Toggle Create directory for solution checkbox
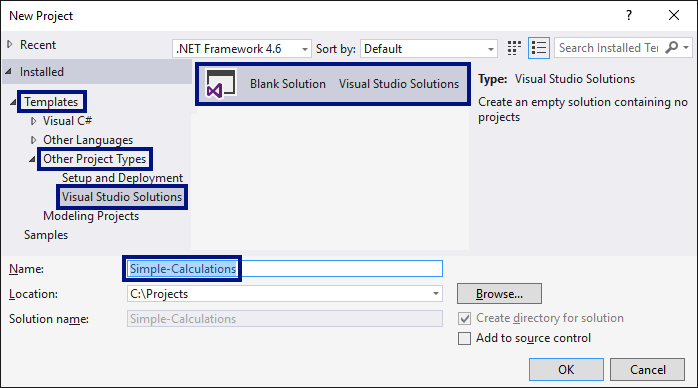The width and height of the screenshot is (698, 388). [464, 319]
